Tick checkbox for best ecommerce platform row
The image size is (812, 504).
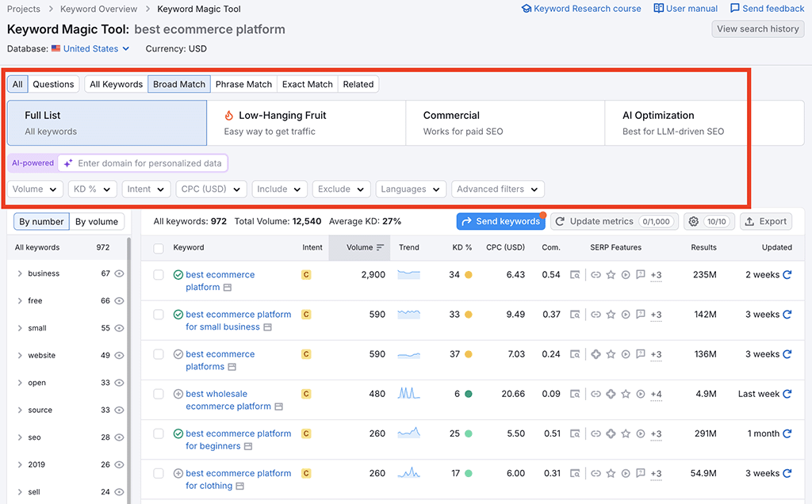tap(159, 275)
